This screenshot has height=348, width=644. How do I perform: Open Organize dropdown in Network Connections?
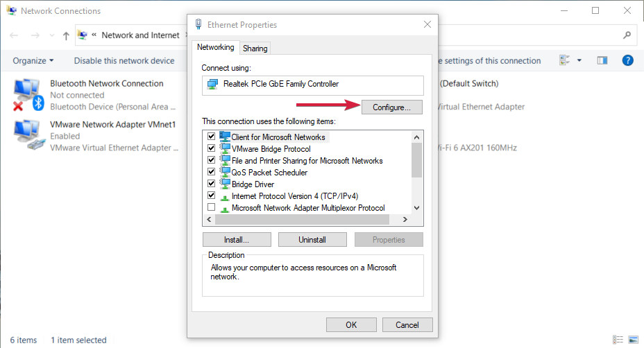33,61
